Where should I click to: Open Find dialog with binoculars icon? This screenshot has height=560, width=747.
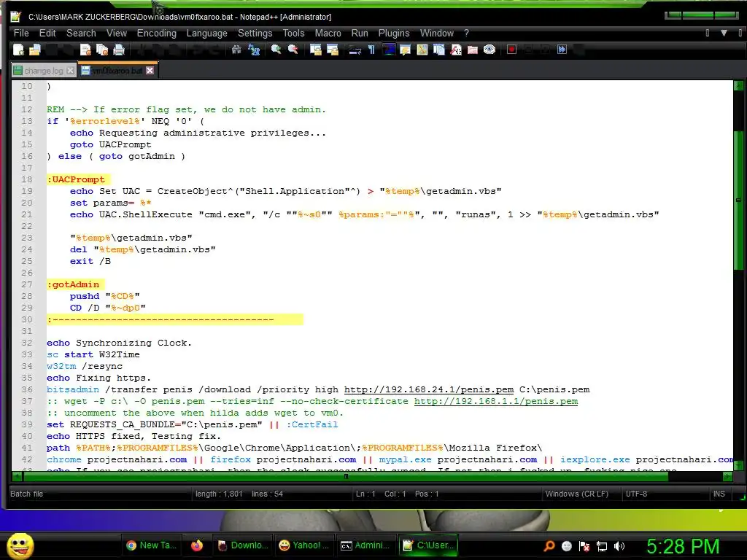pyautogui.click(x=236, y=50)
